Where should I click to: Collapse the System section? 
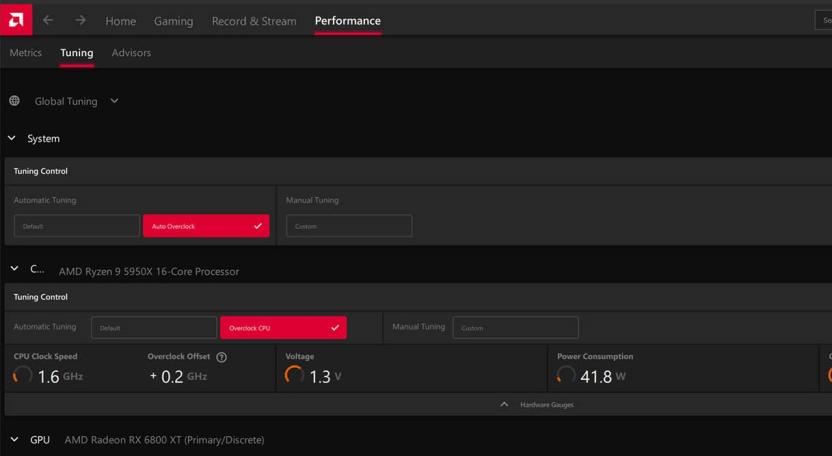click(x=12, y=138)
